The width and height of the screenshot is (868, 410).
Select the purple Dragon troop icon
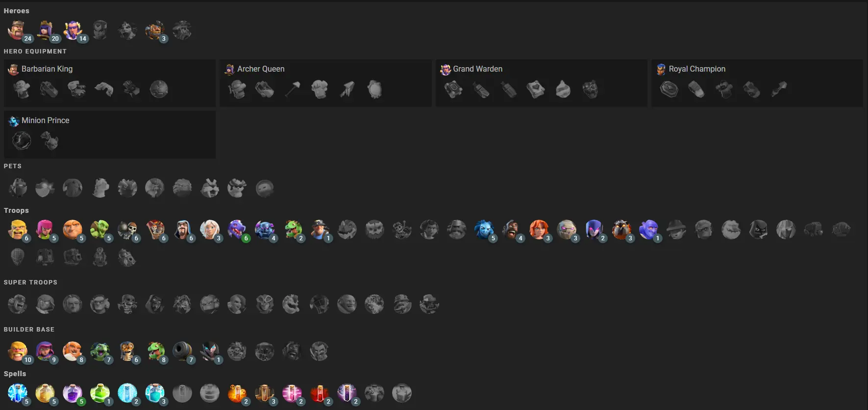pyautogui.click(x=237, y=230)
